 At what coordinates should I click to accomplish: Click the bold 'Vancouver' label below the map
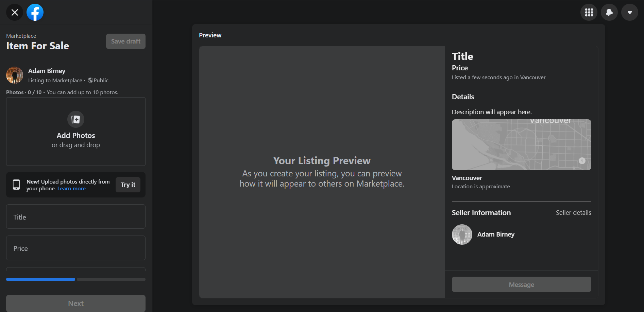point(467,178)
